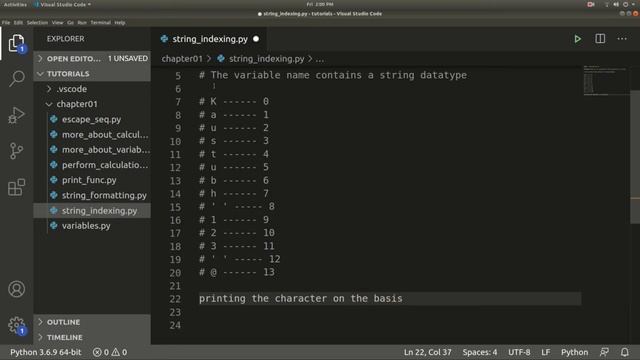Open the Search view in activity bar

16,78
